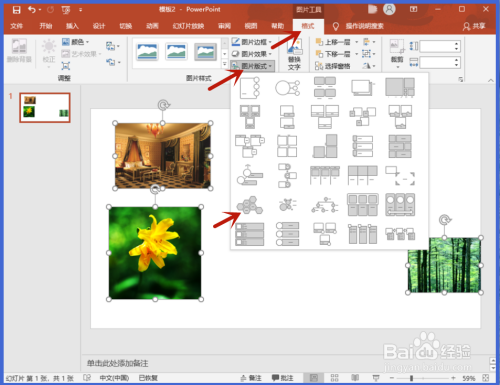Switch to Reading view
Image resolution: width=500 pixels, height=385 pixels.
355,378
